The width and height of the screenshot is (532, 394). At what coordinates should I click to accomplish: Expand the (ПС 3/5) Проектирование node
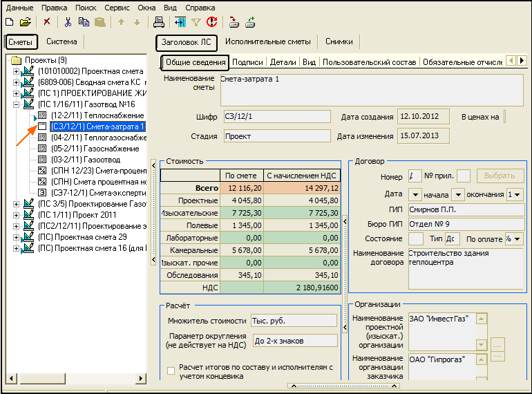pos(16,204)
